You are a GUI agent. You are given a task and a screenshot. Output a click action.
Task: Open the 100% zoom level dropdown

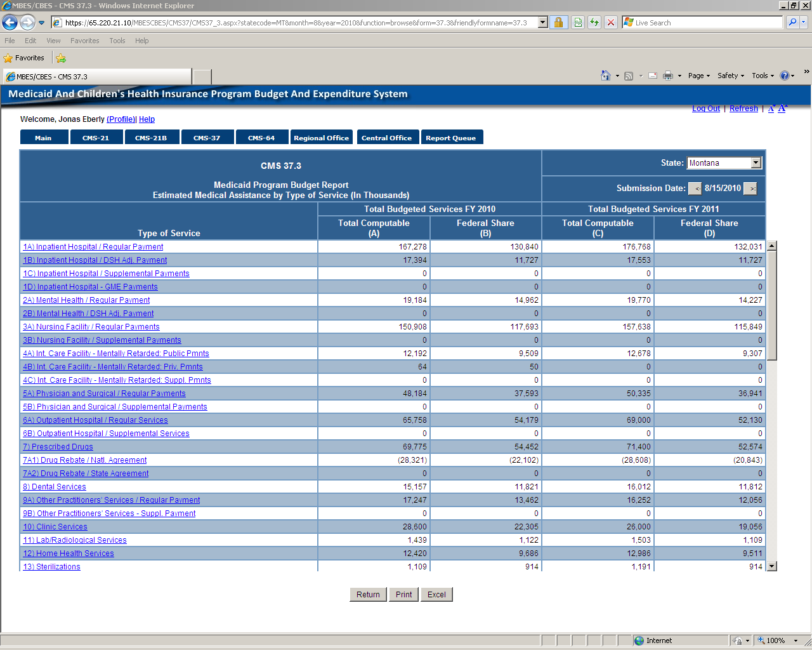(x=796, y=640)
